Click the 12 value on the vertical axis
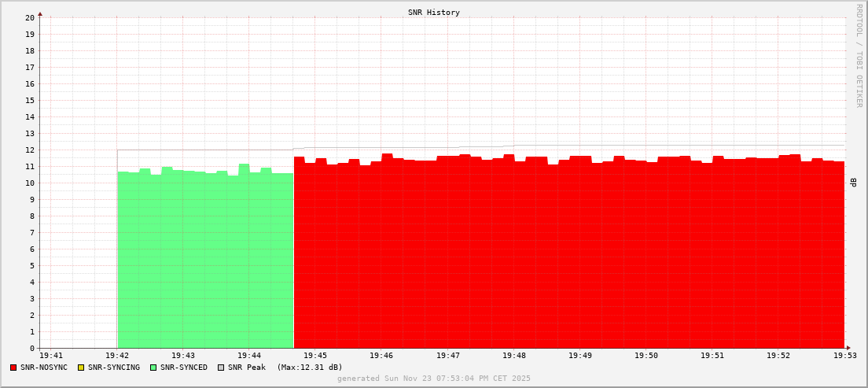 pos(30,150)
